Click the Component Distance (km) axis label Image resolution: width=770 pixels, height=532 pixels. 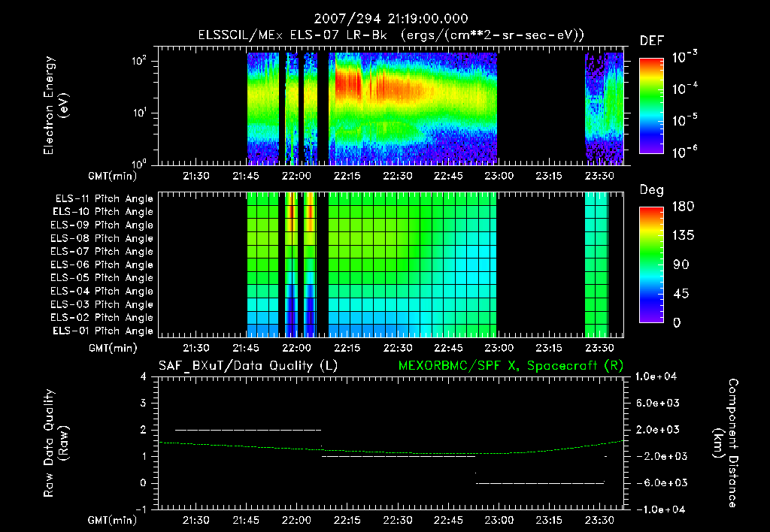coord(726,443)
